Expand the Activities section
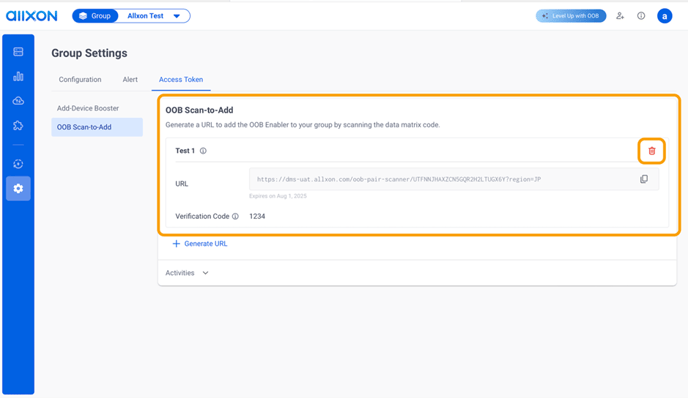 [x=187, y=273]
